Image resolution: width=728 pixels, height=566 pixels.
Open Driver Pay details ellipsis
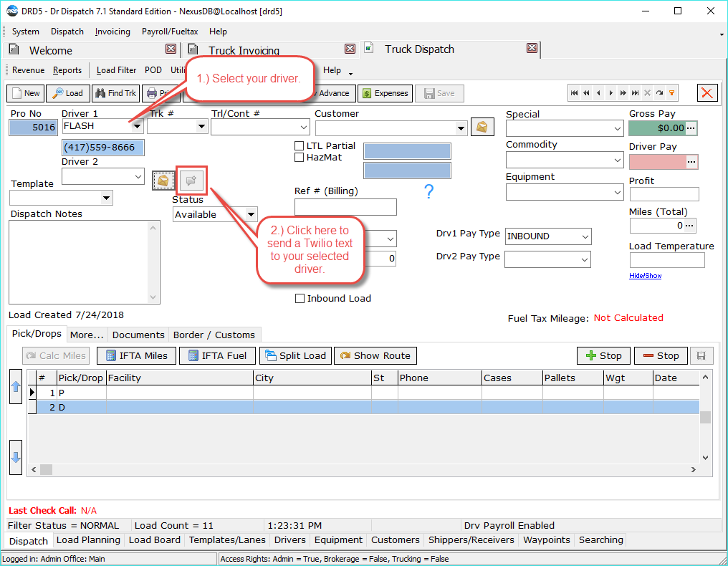click(691, 162)
